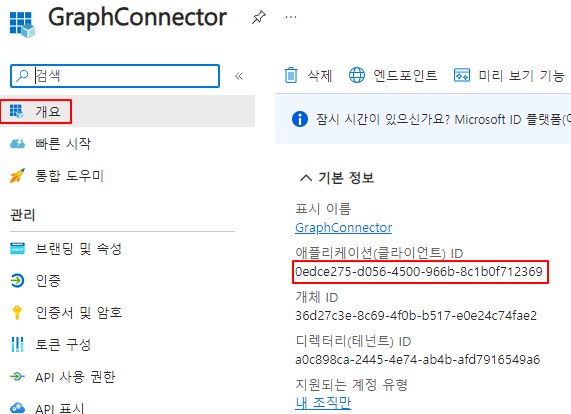Viewport: 571px width, 414px height.
Task: Click the 빠른 시작 cloud icon
Action: (17, 143)
